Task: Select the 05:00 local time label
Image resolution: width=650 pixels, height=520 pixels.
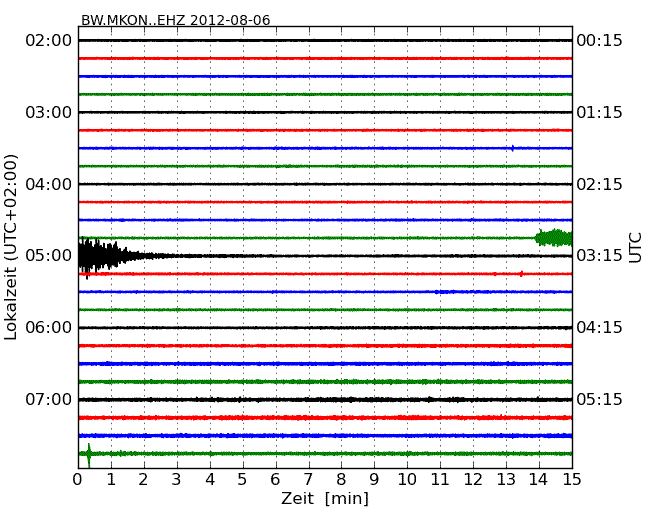Action: click(48, 256)
